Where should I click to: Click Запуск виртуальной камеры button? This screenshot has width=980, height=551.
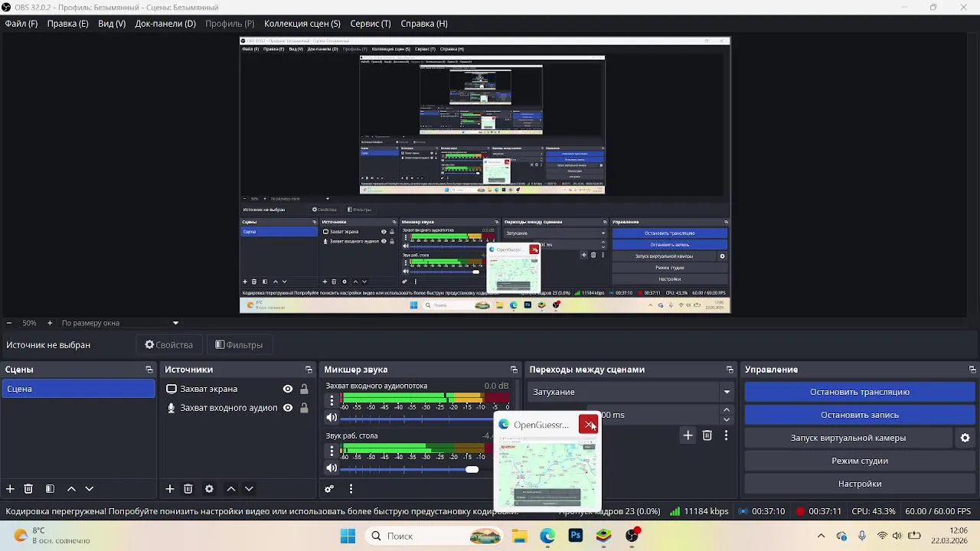point(848,438)
